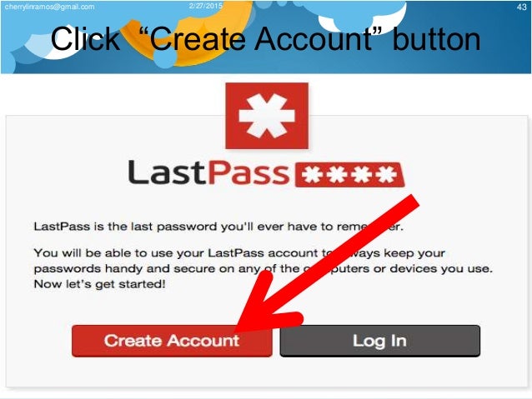The width and height of the screenshot is (532, 399).
Task: Click the cherrylinramos@gmail.com email text
Action: 49,7
